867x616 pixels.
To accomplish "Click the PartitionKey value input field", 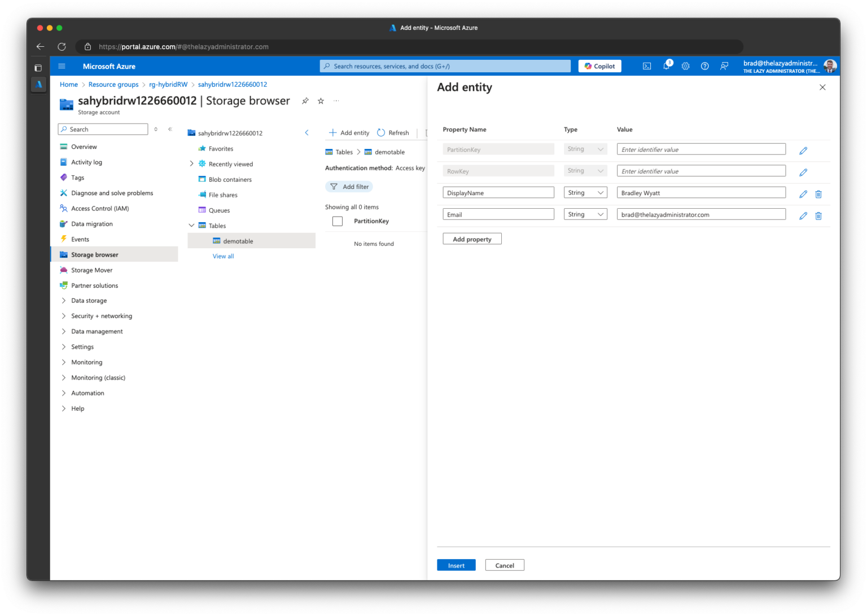I will point(701,149).
